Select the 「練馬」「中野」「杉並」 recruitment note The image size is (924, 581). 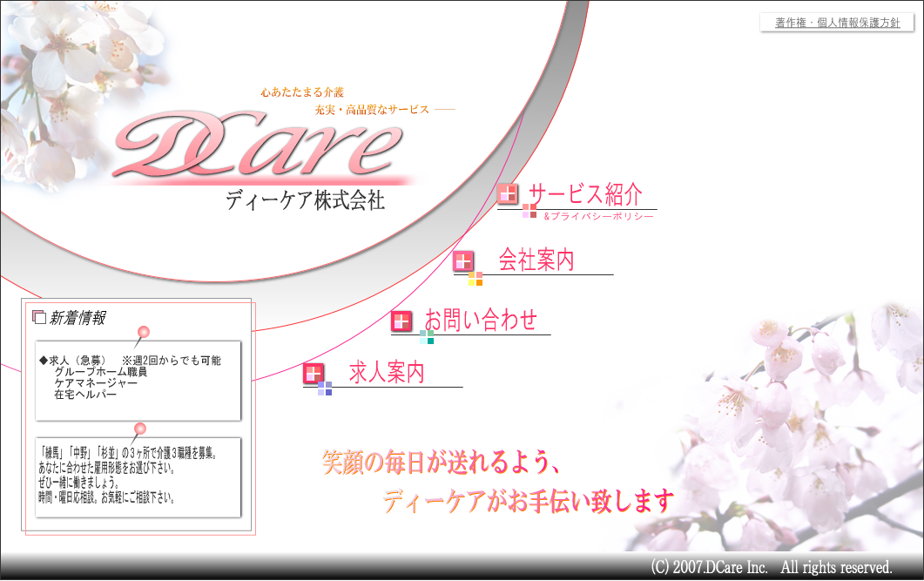tap(138, 476)
